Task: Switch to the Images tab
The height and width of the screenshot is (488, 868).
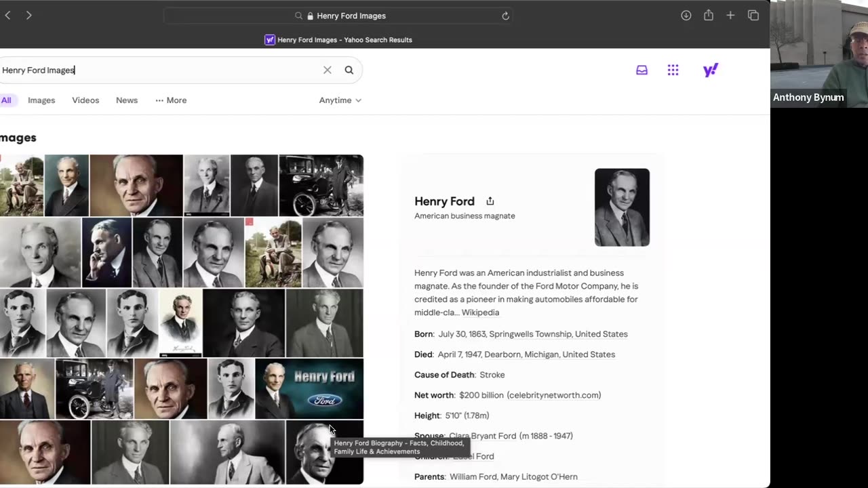Action: [41, 100]
